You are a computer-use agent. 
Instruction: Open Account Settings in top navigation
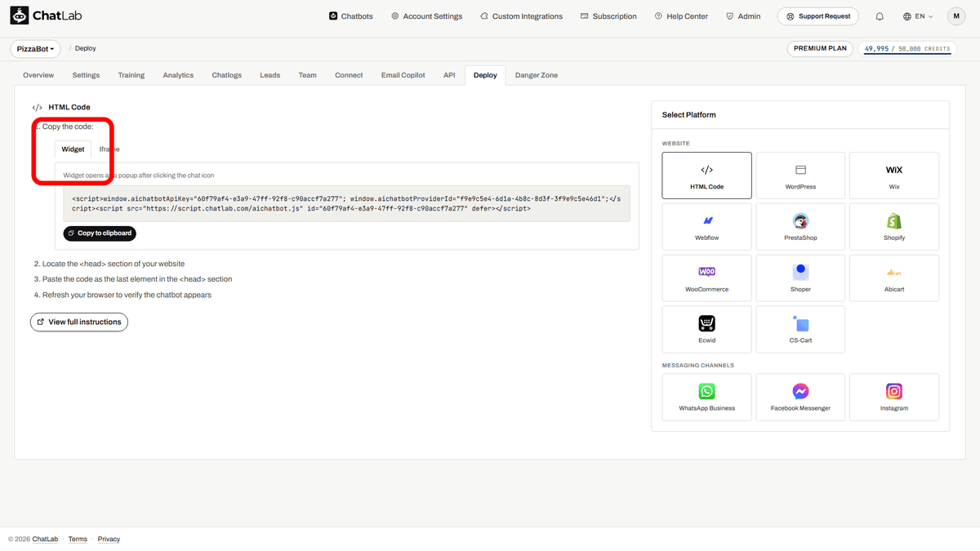(426, 16)
